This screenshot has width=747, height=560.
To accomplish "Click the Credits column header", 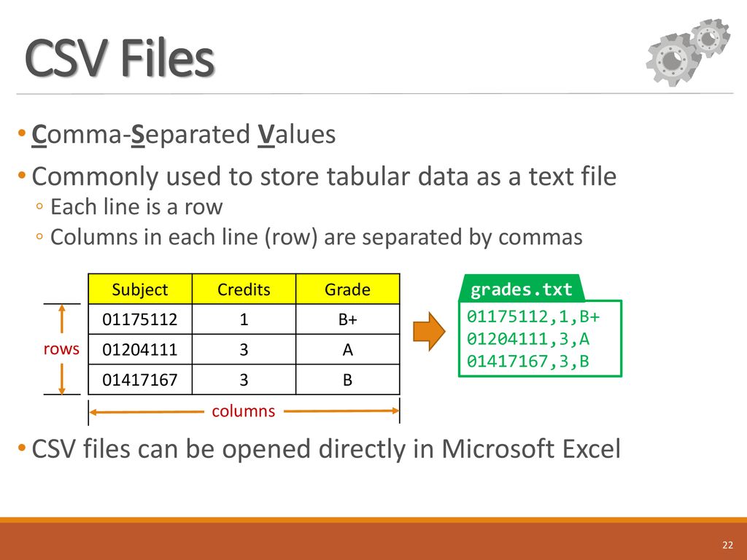I will point(244,289).
